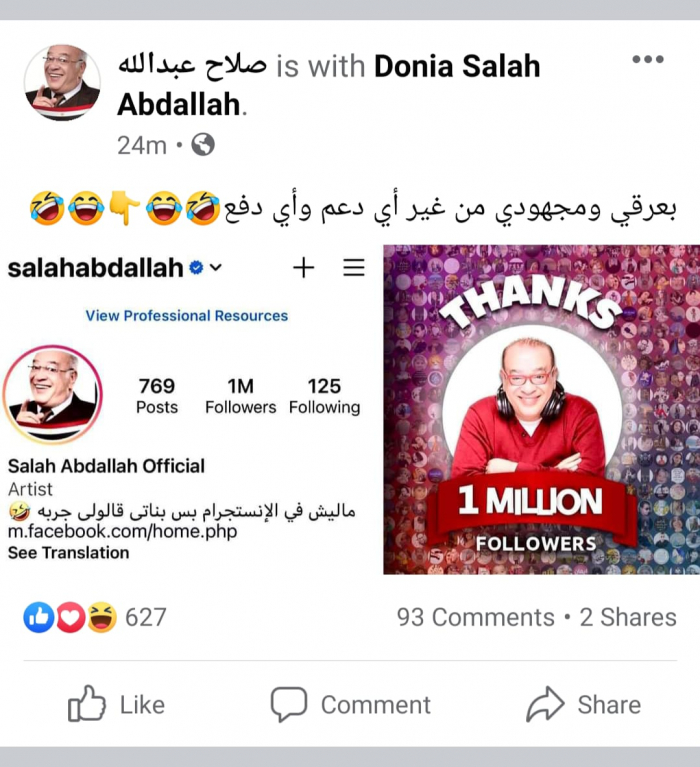Image resolution: width=700 pixels, height=767 pixels.
Task: View the 2 Shares list
Action: pyautogui.click(x=628, y=617)
